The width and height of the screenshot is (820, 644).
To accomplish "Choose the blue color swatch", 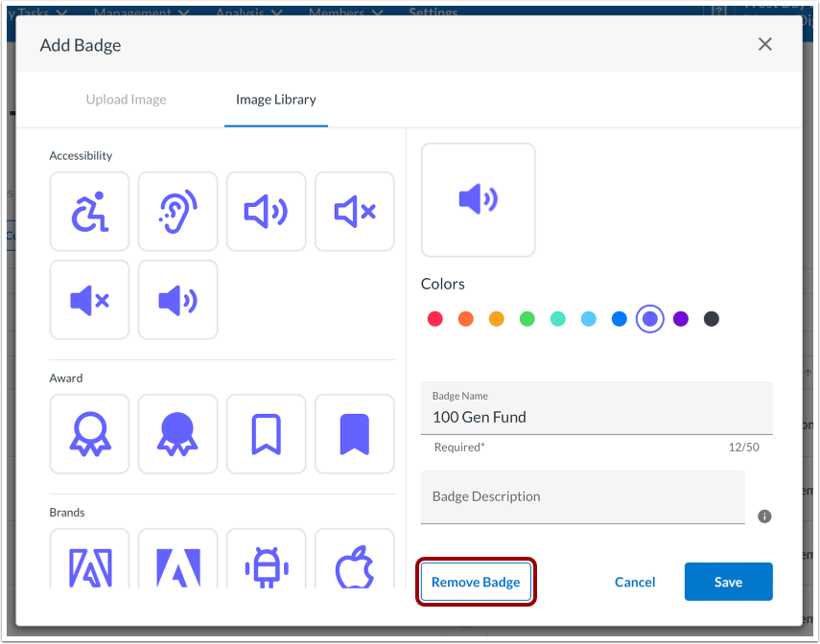I will pyautogui.click(x=620, y=319).
